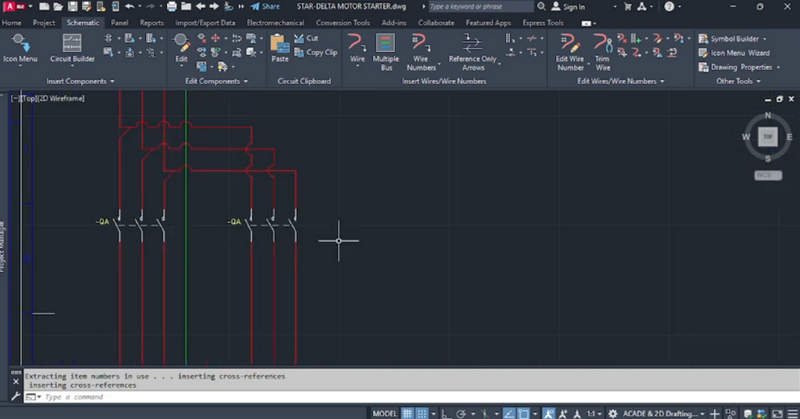Viewport: 800px width, 419px height.
Task: Open command line customize wrench
Action: click(15, 396)
